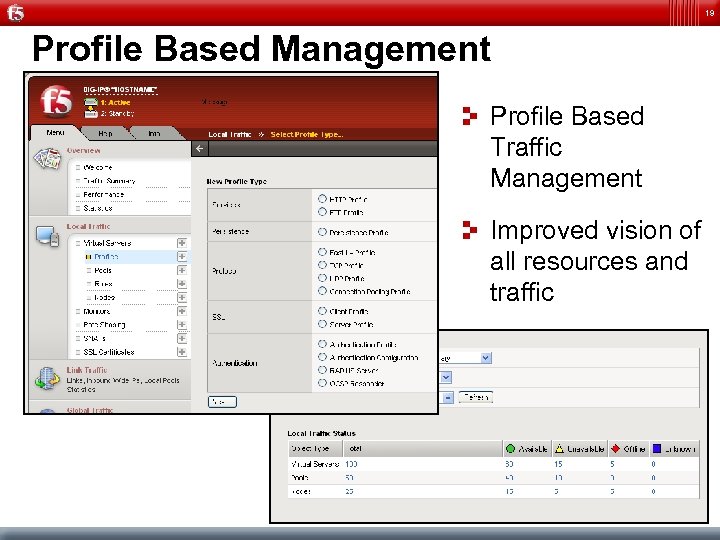Click the Next button below profile types
This screenshot has width=720, height=540.
pyautogui.click(x=222, y=402)
